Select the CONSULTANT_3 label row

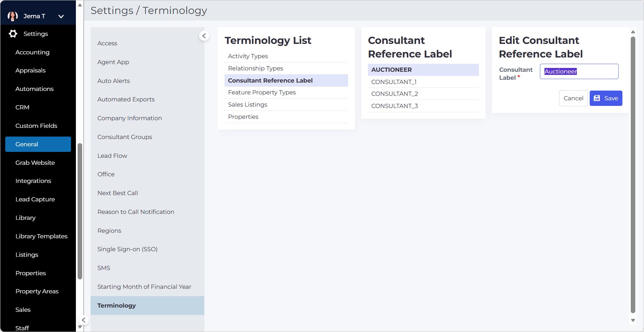point(423,106)
